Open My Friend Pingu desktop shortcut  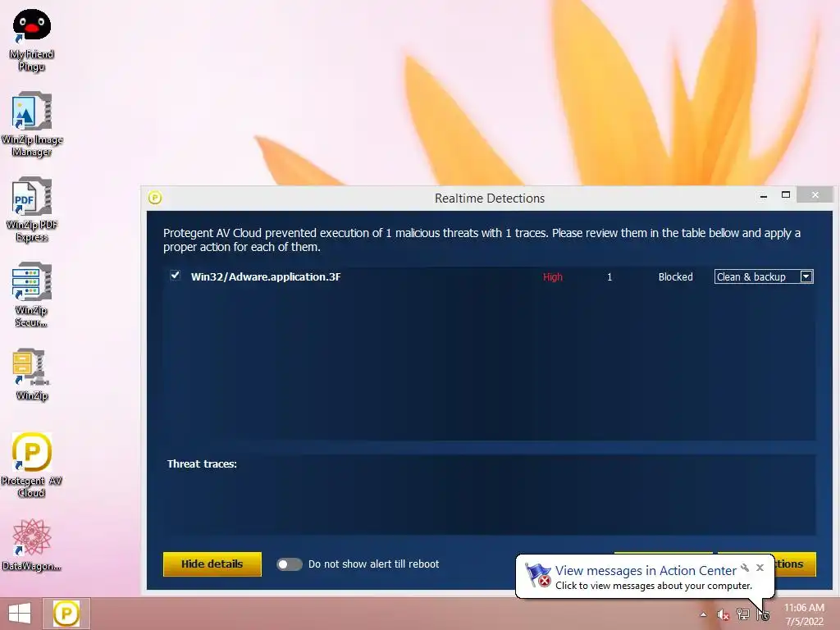(x=32, y=40)
